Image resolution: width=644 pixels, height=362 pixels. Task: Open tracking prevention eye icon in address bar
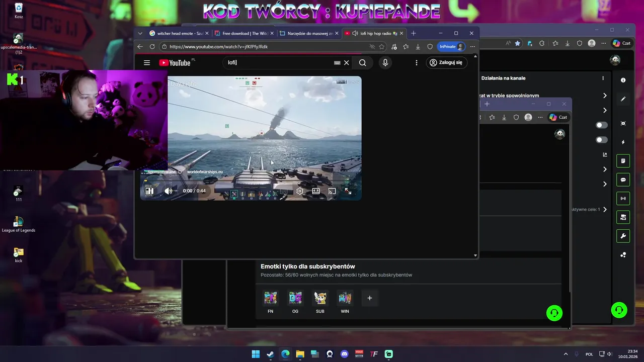[372, 47]
